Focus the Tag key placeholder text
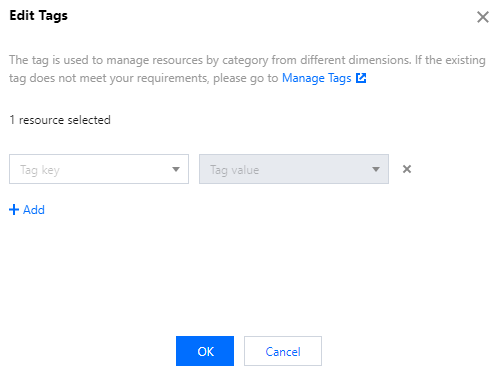Viewport: 497px width, 375px height. (x=40, y=170)
